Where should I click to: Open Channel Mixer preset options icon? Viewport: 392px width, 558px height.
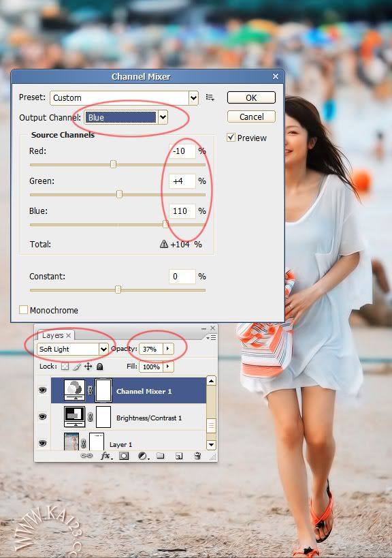point(210,97)
